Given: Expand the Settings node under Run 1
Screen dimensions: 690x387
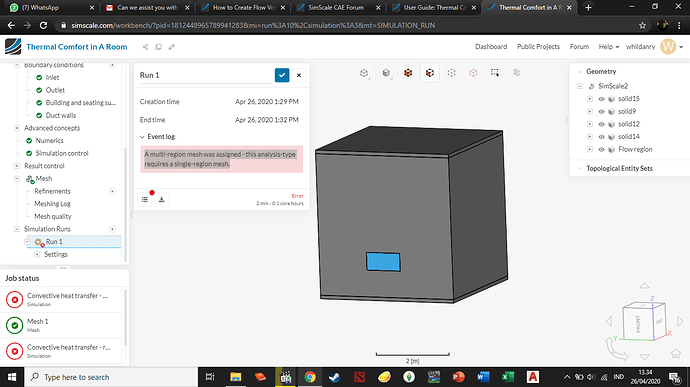Looking at the screenshot, I should [37, 254].
